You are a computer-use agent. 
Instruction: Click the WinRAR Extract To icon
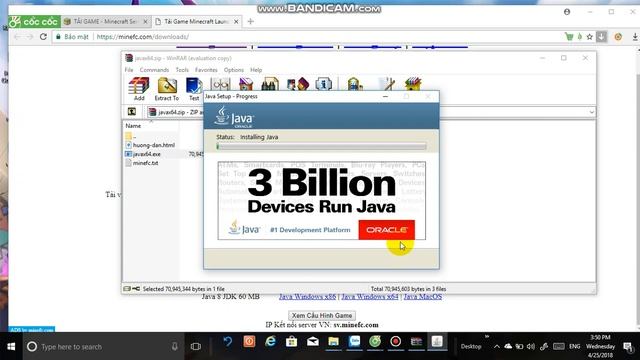[x=167, y=89]
